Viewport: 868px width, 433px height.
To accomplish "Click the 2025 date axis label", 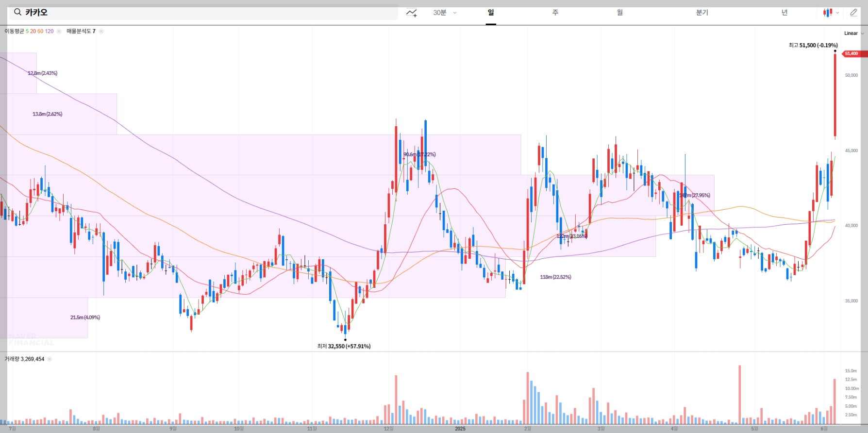I will click(x=460, y=429).
